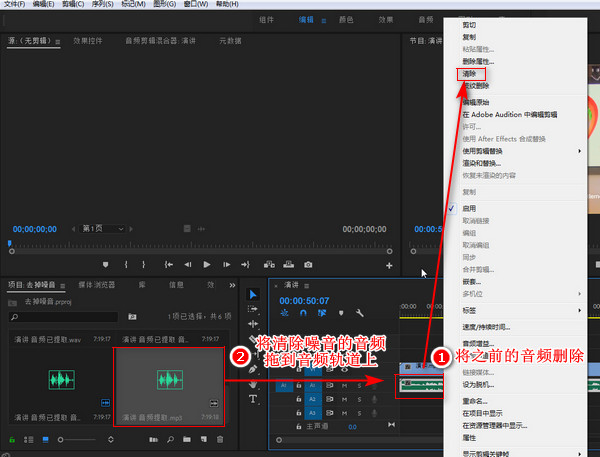
Task: Go to Out point in Source monitor
Action: [x=245, y=264]
